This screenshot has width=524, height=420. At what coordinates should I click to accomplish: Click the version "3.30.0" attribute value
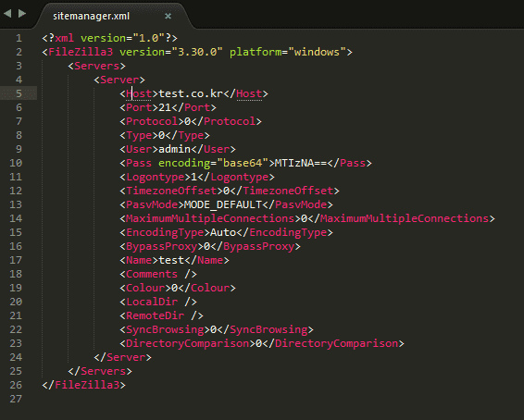[x=197, y=52]
